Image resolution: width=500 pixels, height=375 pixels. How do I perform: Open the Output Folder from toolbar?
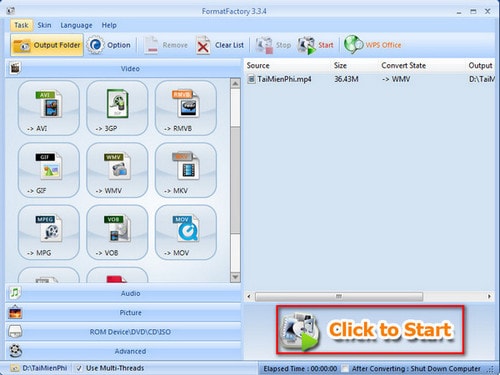tap(47, 45)
